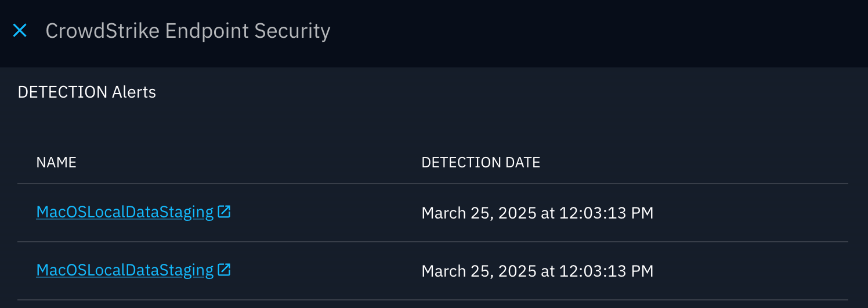The image size is (868, 308).
Task: Click "March 25, 2025" in second alert row
Action: (x=479, y=271)
